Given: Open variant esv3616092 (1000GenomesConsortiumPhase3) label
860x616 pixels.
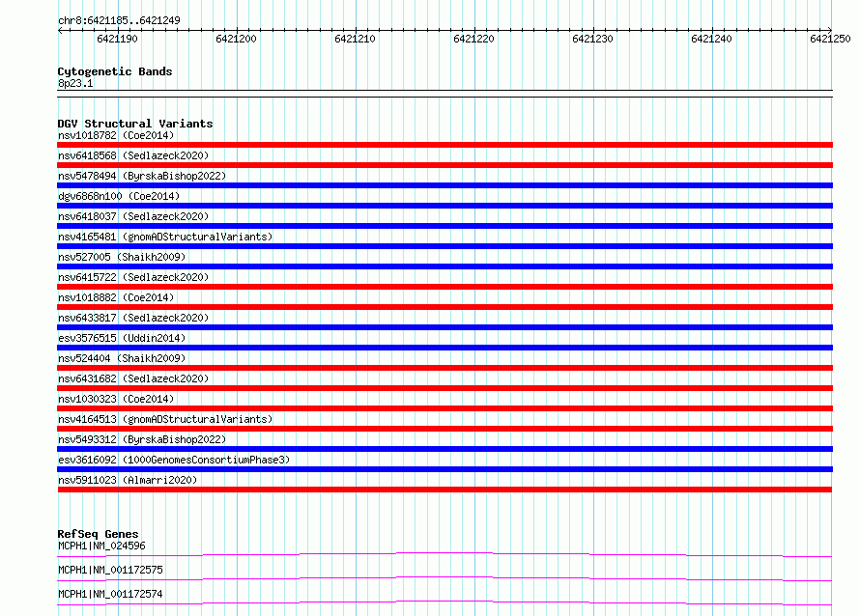Looking at the screenshot, I should 174,460.
